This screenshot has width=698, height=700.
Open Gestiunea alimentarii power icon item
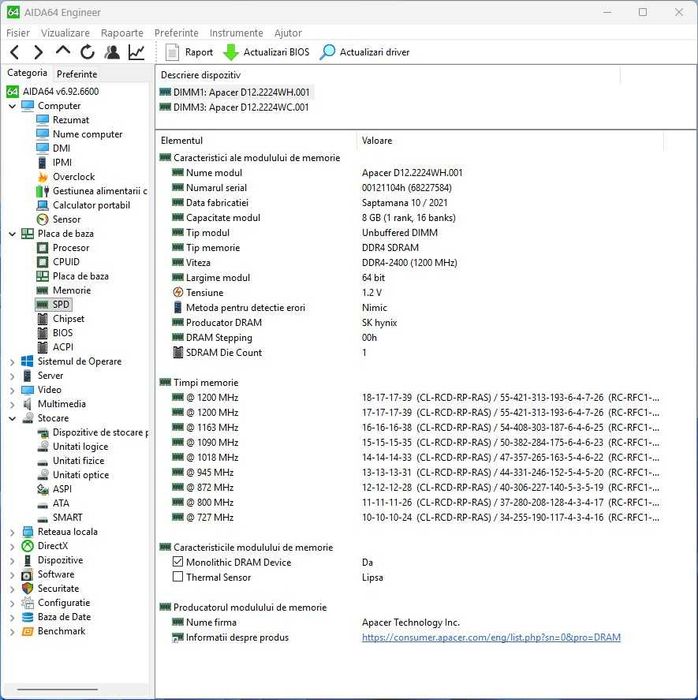coord(92,191)
